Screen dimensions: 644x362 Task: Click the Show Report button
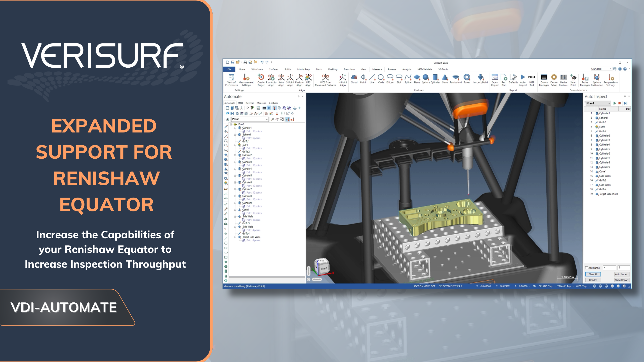click(x=622, y=280)
